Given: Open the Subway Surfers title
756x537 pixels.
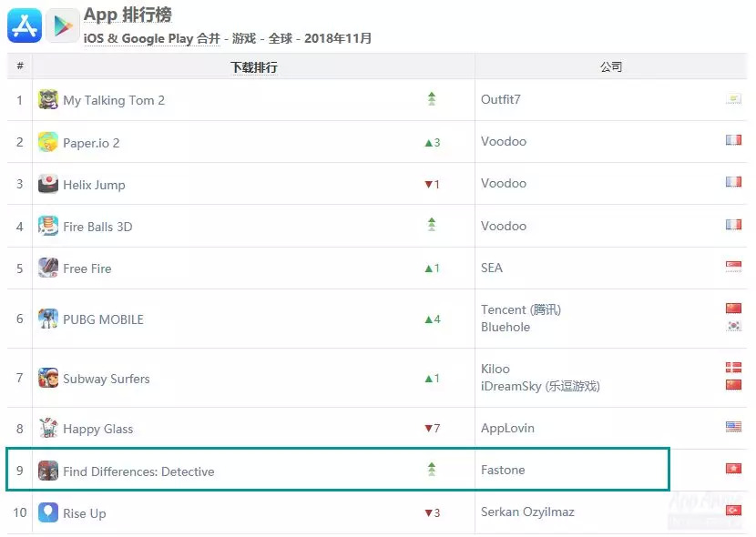Looking at the screenshot, I should point(107,379).
